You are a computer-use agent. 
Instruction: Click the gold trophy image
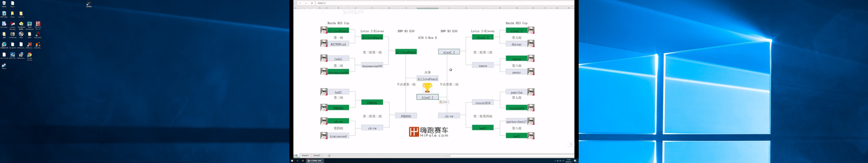click(427, 88)
